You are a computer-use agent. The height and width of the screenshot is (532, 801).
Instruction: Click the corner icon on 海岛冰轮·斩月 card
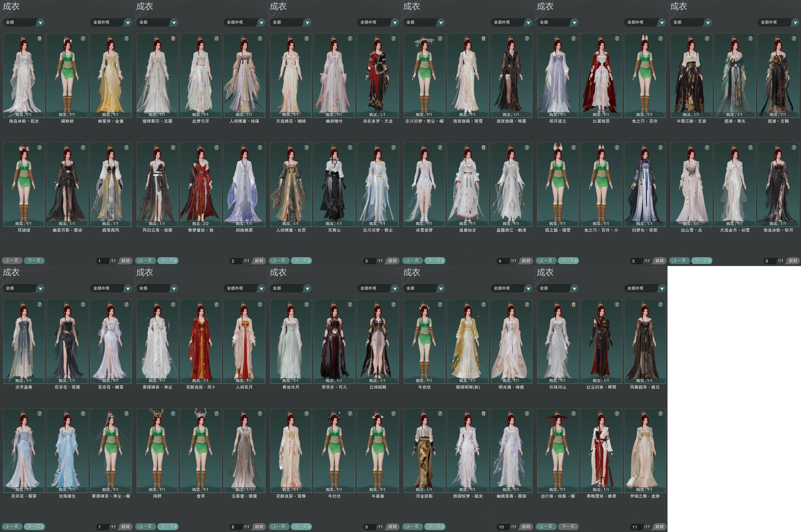[794, 147]
